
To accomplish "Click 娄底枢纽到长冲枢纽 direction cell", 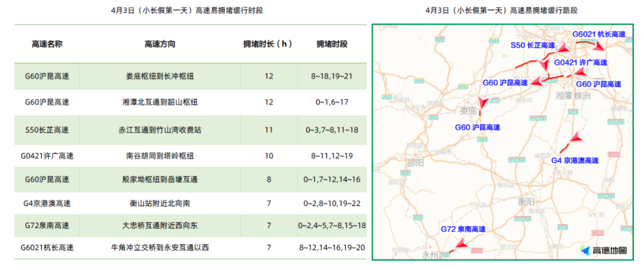I will [x=160, y=76].
